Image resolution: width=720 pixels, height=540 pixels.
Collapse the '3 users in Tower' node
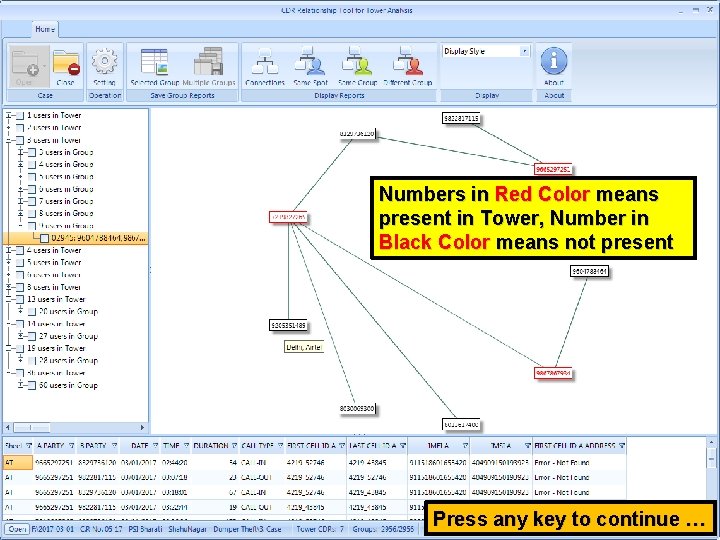pyautogui.click(x=8, y=140)
